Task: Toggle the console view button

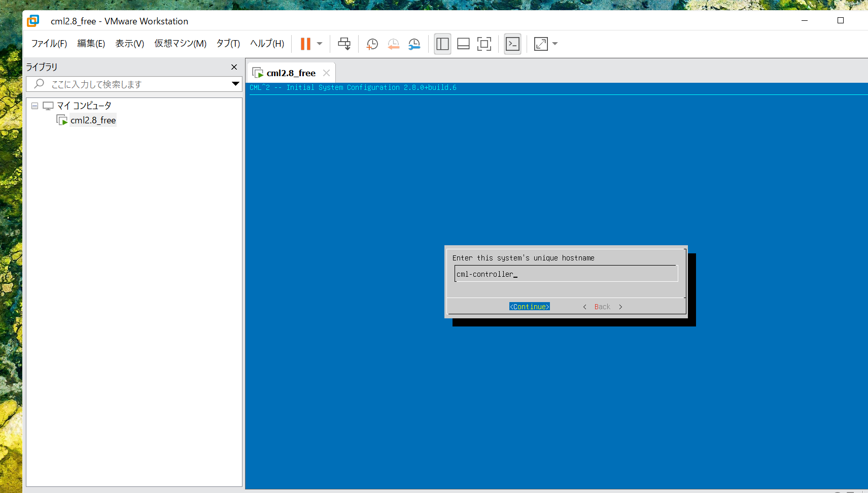Action: click(512, 44)
